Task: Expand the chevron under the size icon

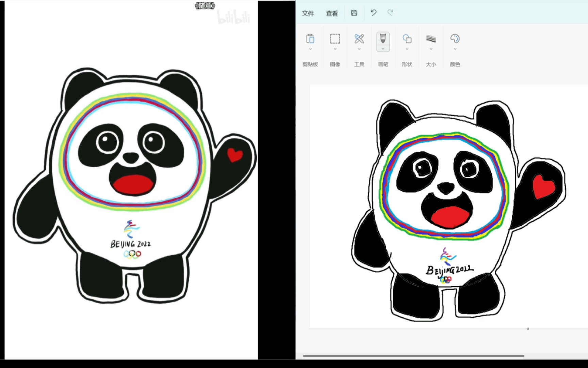Action: coord(431,49)
